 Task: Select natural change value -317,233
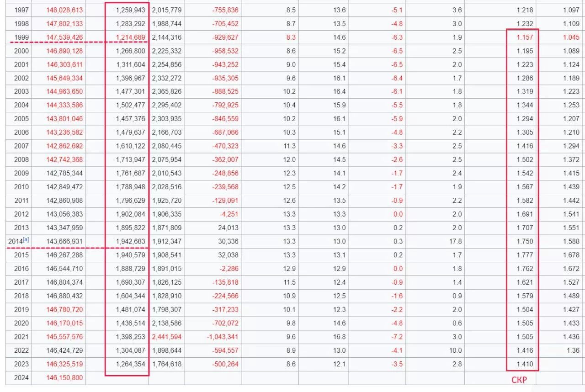click(x=225, y=309)
